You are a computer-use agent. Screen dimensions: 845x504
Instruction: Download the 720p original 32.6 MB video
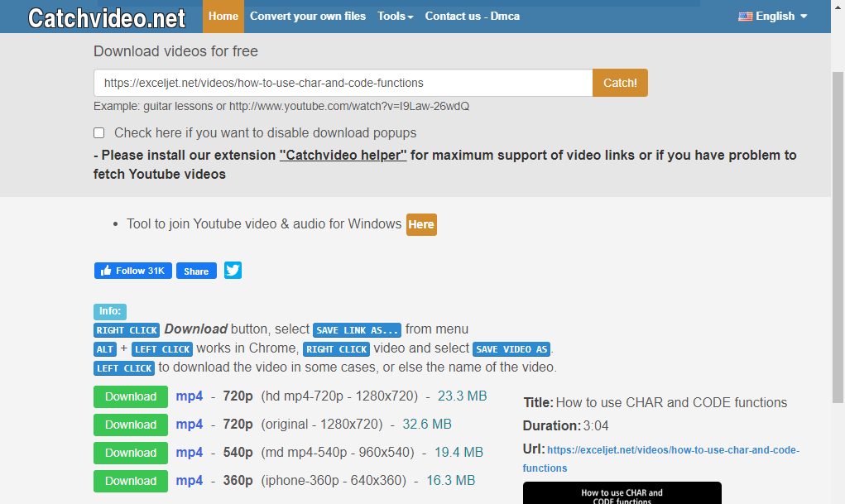click(131, 425)
